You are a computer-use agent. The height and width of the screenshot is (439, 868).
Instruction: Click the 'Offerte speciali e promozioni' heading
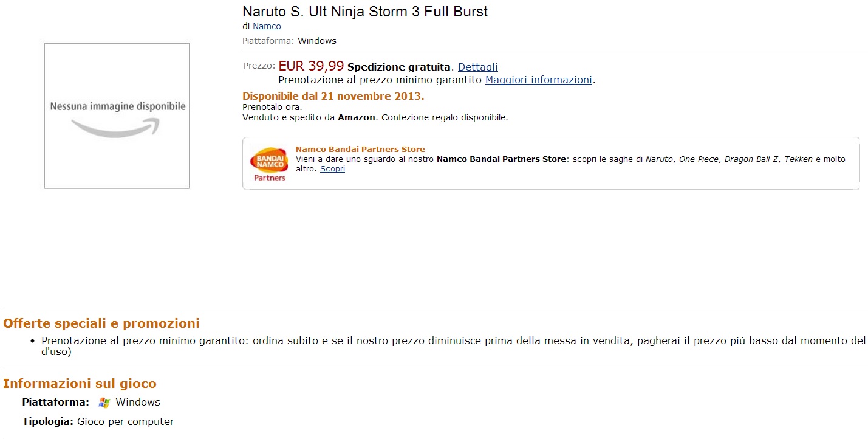click(x=101, y=323)
